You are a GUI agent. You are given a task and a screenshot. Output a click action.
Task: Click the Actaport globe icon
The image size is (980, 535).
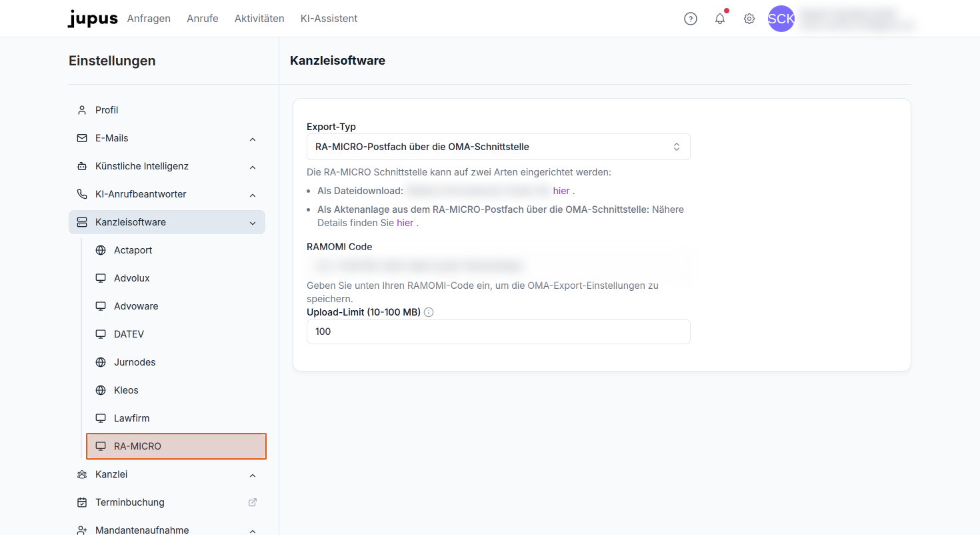[101, 250]
